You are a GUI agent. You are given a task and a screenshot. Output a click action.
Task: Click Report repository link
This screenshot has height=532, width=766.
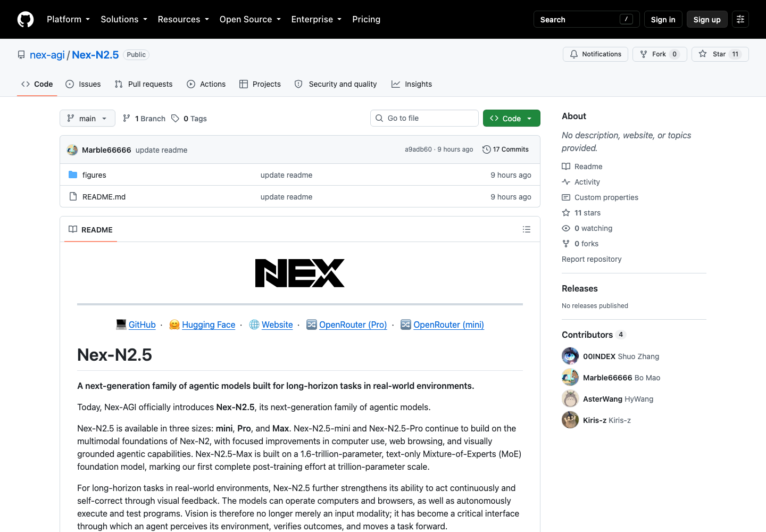592,259
